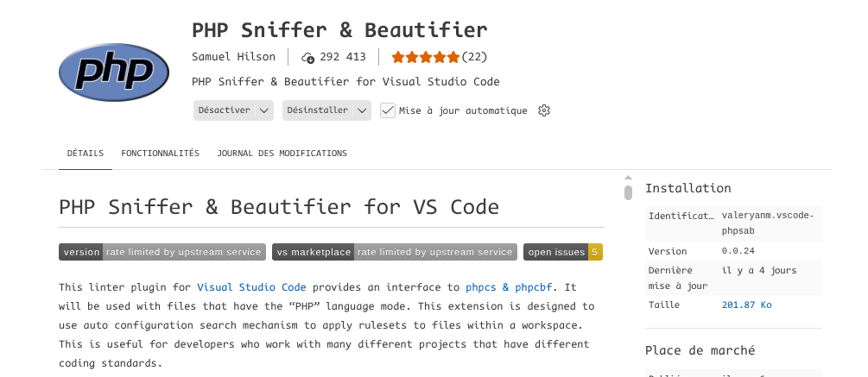Click the version status badge

tap(162, 252)
